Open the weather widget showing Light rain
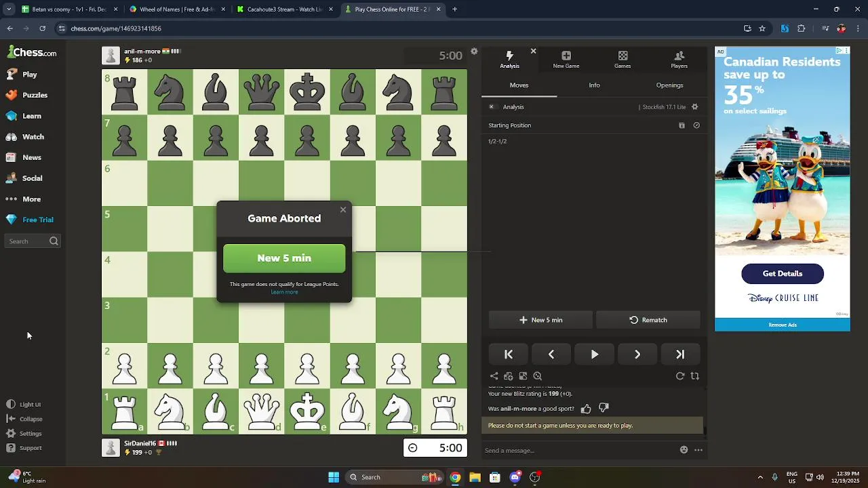This screenshot has width=868, height=488. coord(27,477)
